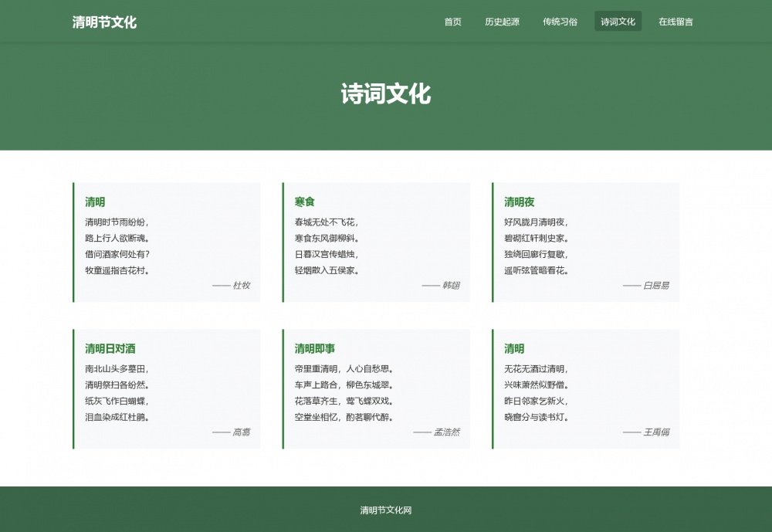This screenshot has width=772, height=532.
Task: Open the 历史起源 page
Action: (502, 22)
